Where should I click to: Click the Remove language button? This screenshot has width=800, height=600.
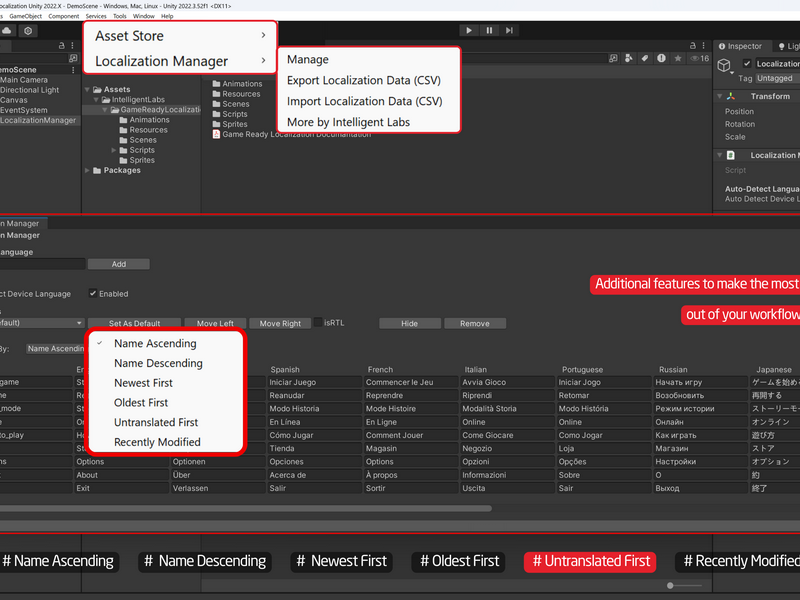point(475,323)
